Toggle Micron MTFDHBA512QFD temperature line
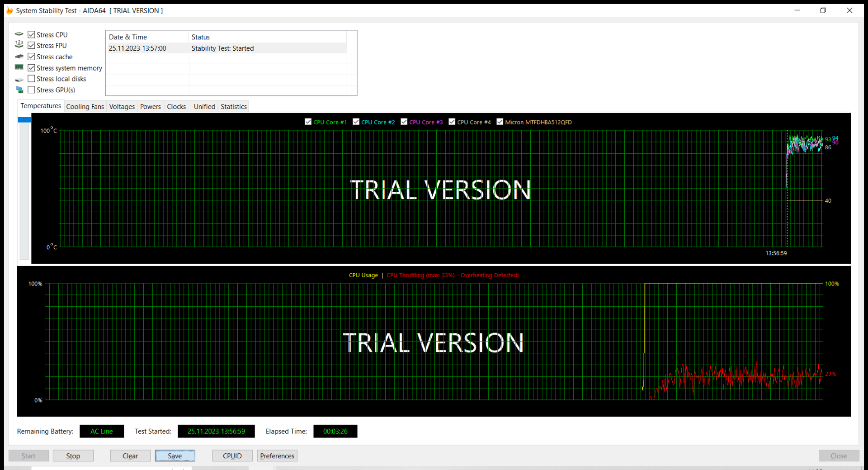 [x=500, y=122]
